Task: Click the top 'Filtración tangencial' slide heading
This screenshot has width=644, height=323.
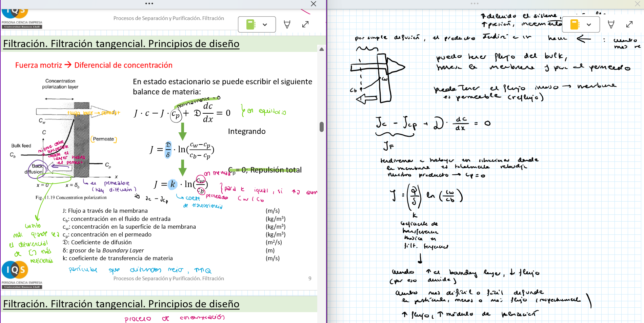Action: pyautogui.click(x=121, y=44)
